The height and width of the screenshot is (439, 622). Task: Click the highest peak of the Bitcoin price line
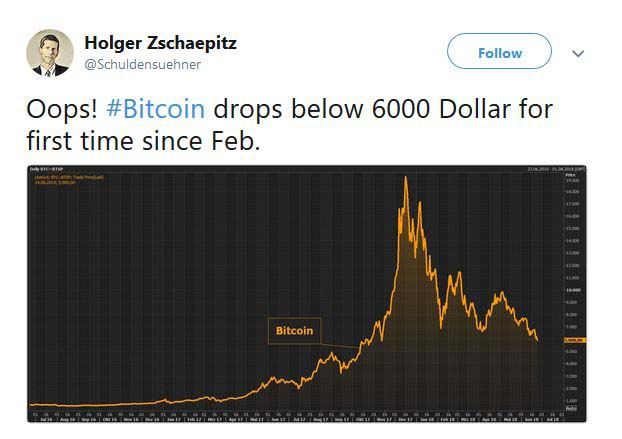[405, 178]
